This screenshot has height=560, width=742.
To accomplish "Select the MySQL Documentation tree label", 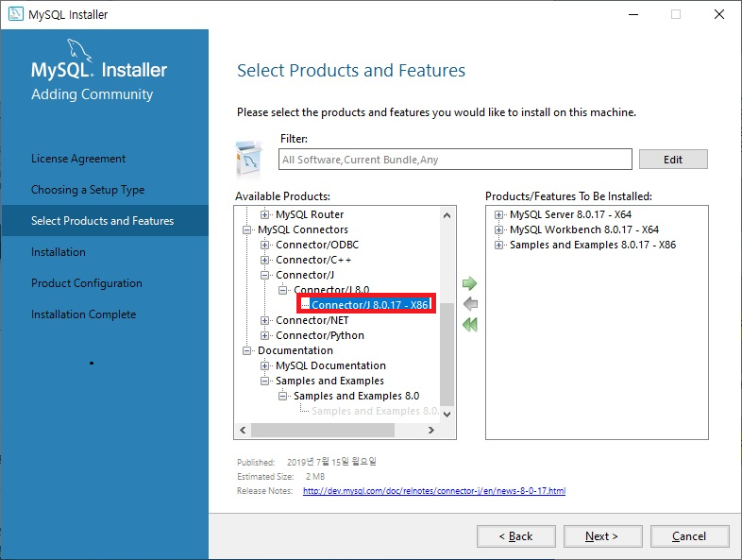I will [x=330, y=365].
